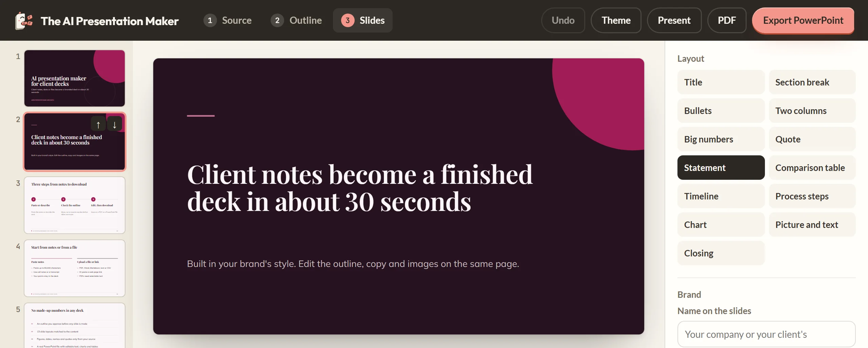Focus the company name input field

tap(766, 334)
